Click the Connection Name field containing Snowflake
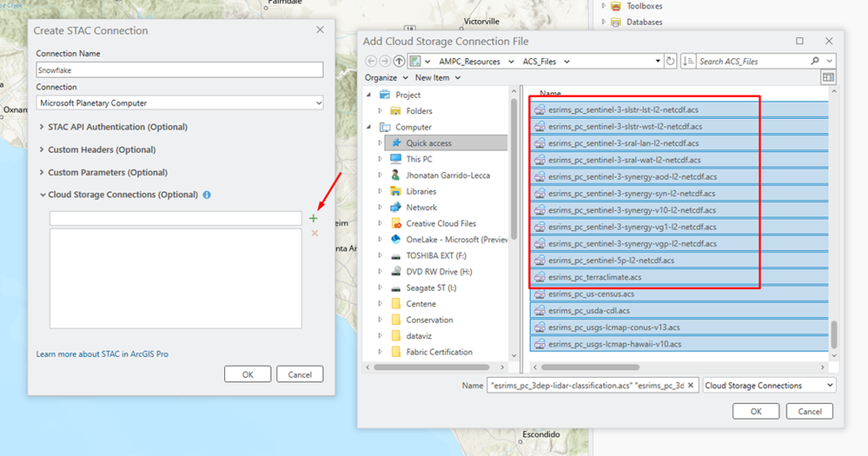Viewport: 868px width, 456px height. point(180,70)
